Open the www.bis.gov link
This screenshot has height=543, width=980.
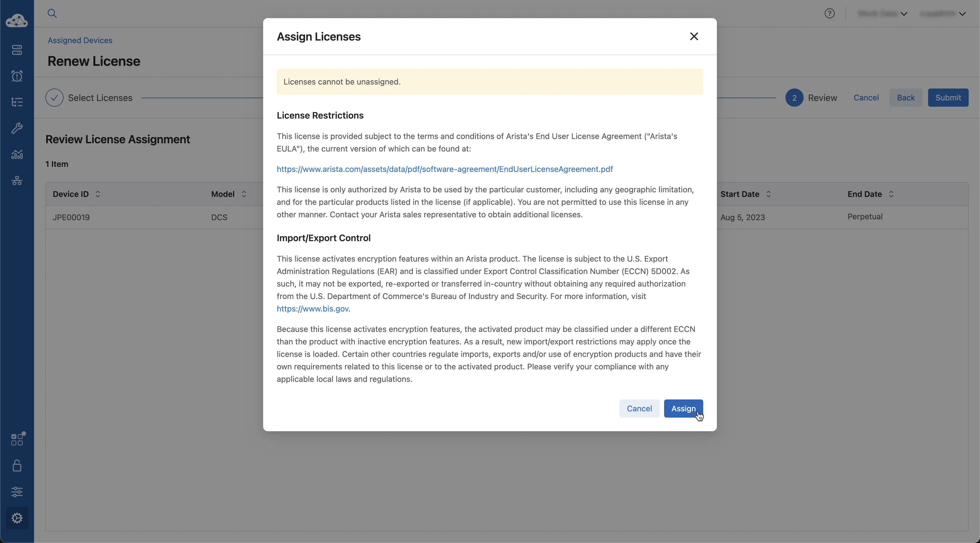coord(313,309)
